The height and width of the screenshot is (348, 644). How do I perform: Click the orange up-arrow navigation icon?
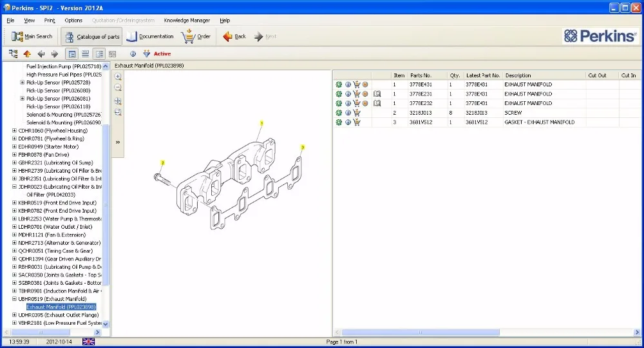point(28,53)
